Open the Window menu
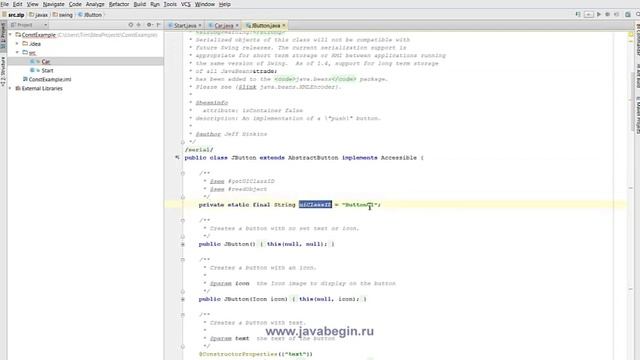Viewport: 640px width, 360px height. click(204, 4)
